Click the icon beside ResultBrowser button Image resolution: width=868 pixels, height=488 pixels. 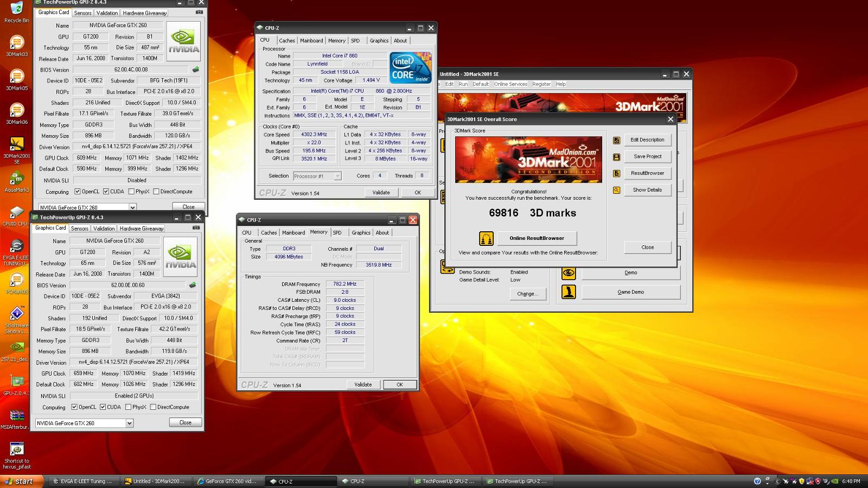pos(616,174)
